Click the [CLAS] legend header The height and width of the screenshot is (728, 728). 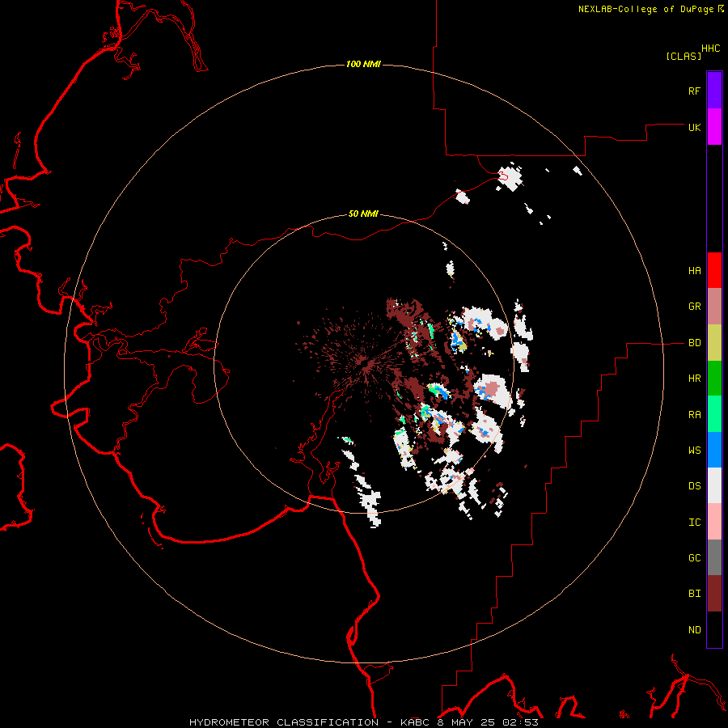point(684,56)
